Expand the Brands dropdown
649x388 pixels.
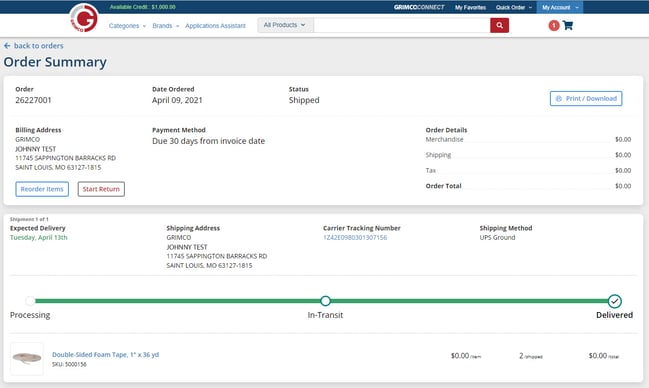click(166, 26)
